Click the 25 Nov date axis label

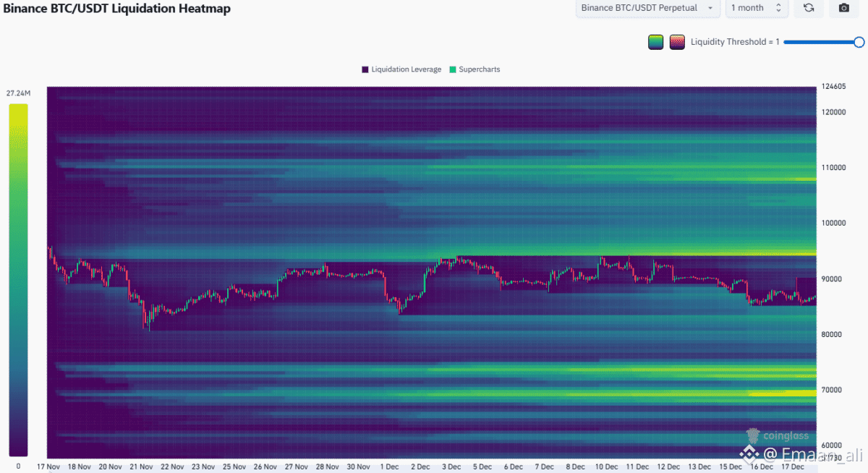(234, 466)
